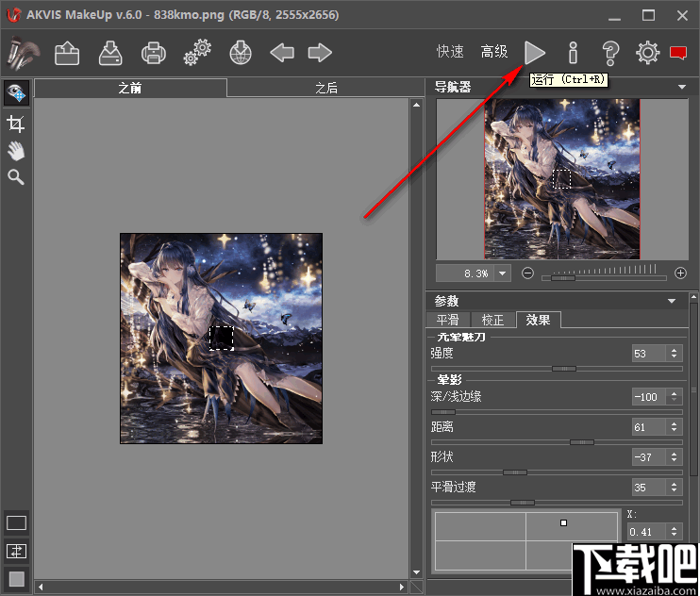Switch to single window view mode

[17, 522]
